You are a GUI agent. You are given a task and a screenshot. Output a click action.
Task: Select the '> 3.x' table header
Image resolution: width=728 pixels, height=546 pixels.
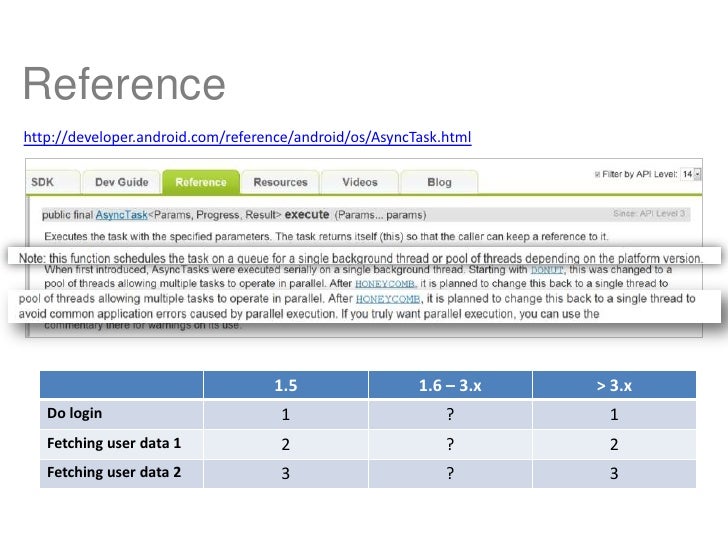(614, 385)
